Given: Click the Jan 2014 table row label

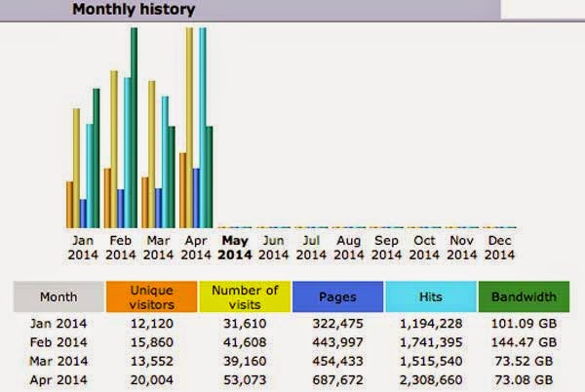Looking at the screenshot, I should [58, 324].
